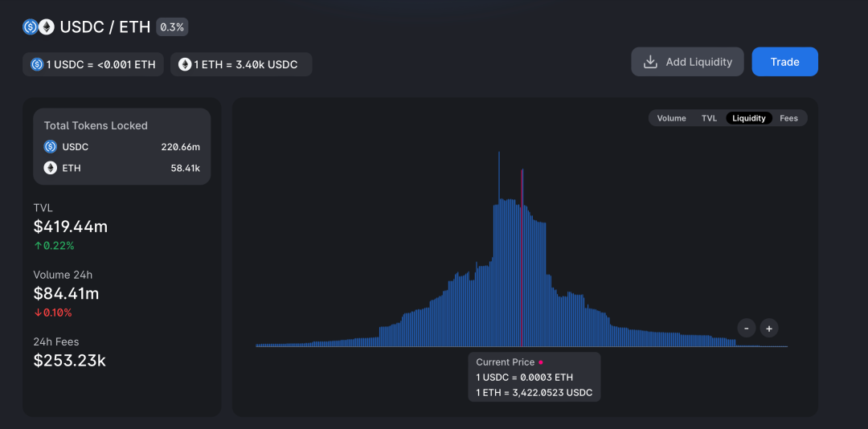Click the 1 USDC = <0.001 ETH chip
This screenshot has width=868, height=429.
pos(93,65)
